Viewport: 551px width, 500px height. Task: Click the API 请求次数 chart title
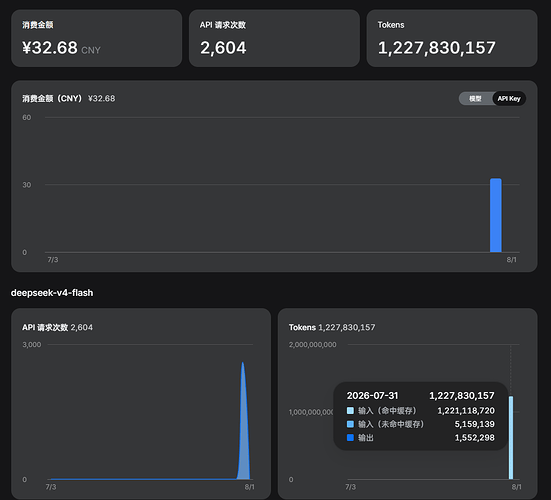pyautogui.click(x=45, y=327)
